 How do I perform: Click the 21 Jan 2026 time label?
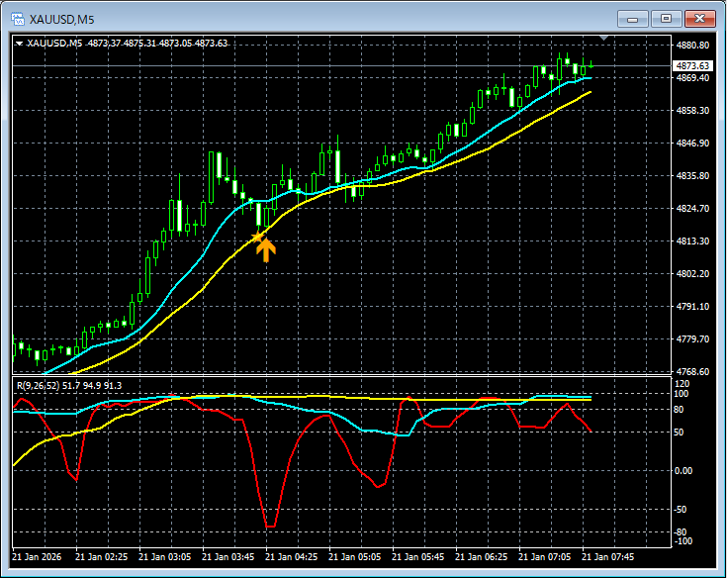pos(37,556)
